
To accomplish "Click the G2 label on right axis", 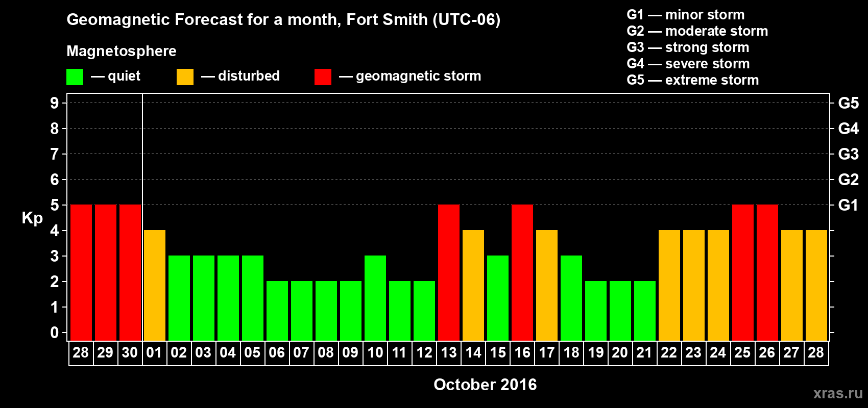I will tap(849, 180).
